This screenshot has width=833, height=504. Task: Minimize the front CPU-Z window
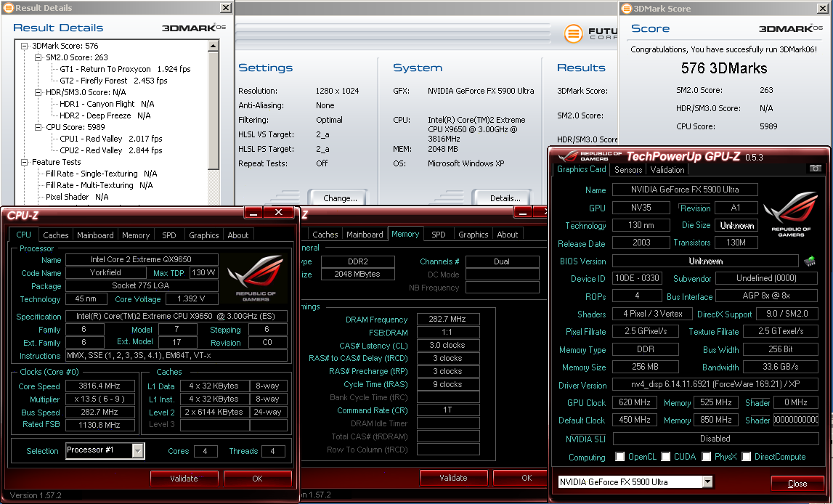coord(254,213)
